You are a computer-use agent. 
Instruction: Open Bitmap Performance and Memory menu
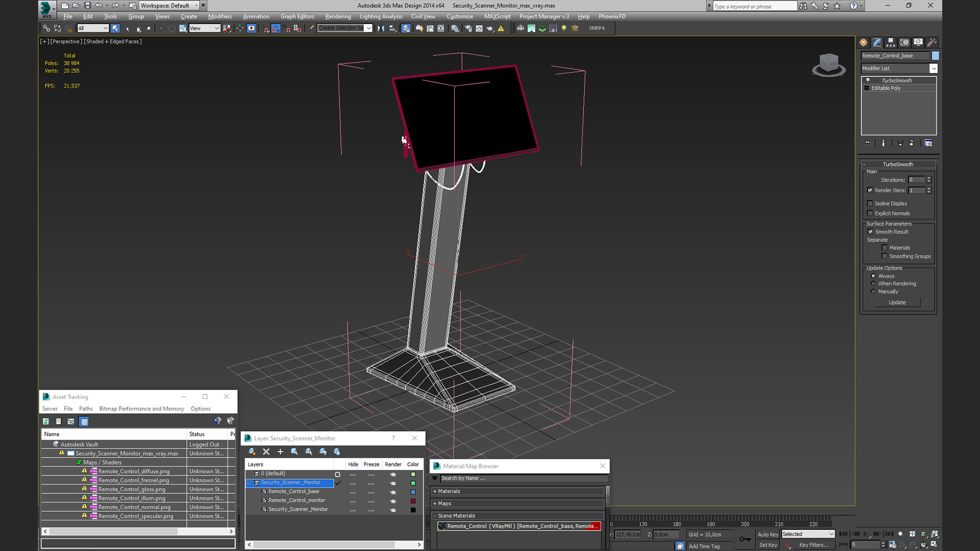coord(141,409)
